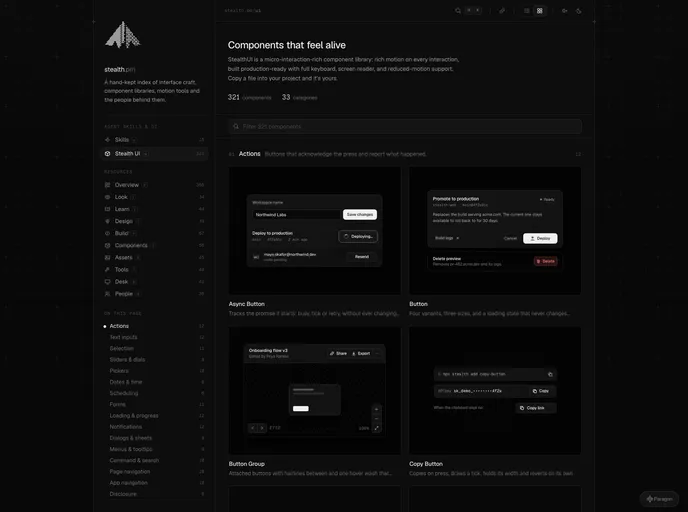Expand the chevron beside Skills
The height and width of the screenshot is (512, 688).
(x=134, y=140)
